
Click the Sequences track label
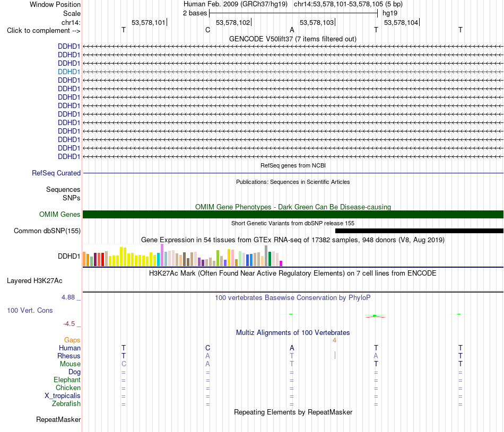tap(63, 190)
